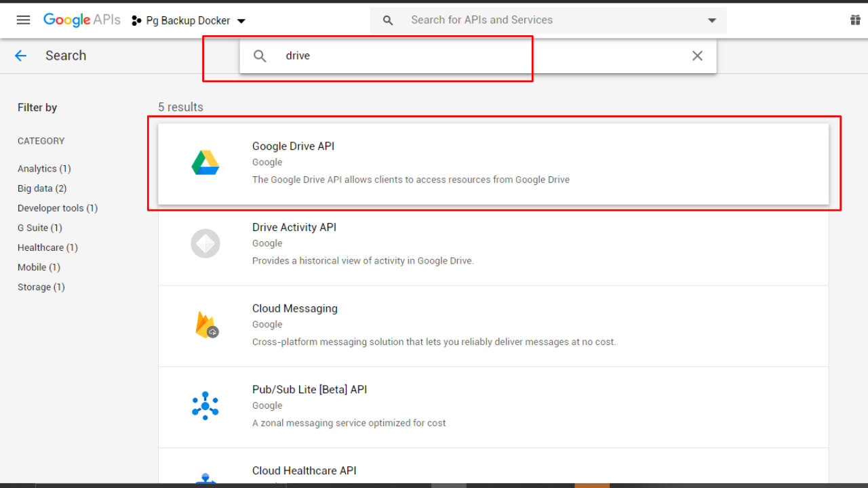Viewport: 868px width, 488px height.
Task: Expand the top search bar dropdown arrow
Action: (712, 20)
